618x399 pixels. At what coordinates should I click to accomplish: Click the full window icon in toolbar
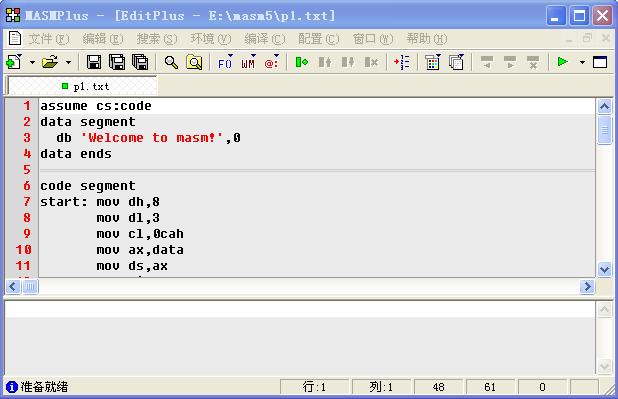point(600,62)
